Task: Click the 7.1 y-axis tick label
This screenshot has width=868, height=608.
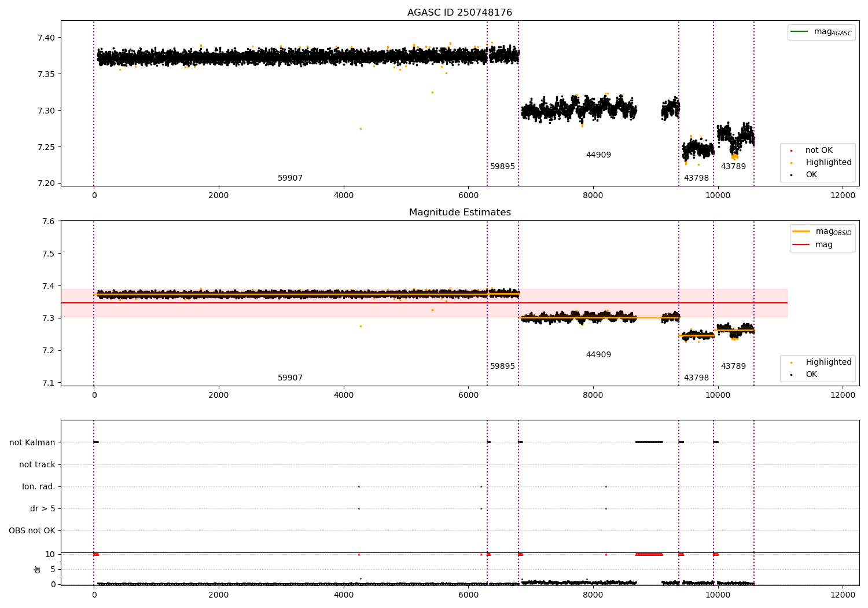Action: 49,383
